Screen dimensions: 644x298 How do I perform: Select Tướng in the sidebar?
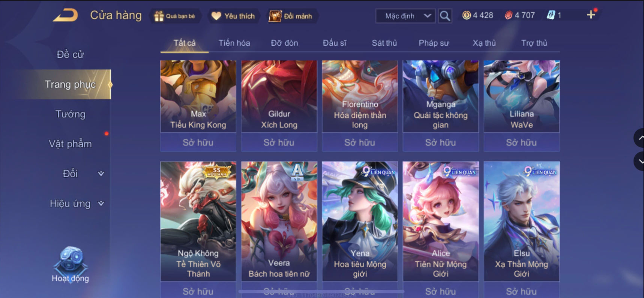click(x=70, y=114)
